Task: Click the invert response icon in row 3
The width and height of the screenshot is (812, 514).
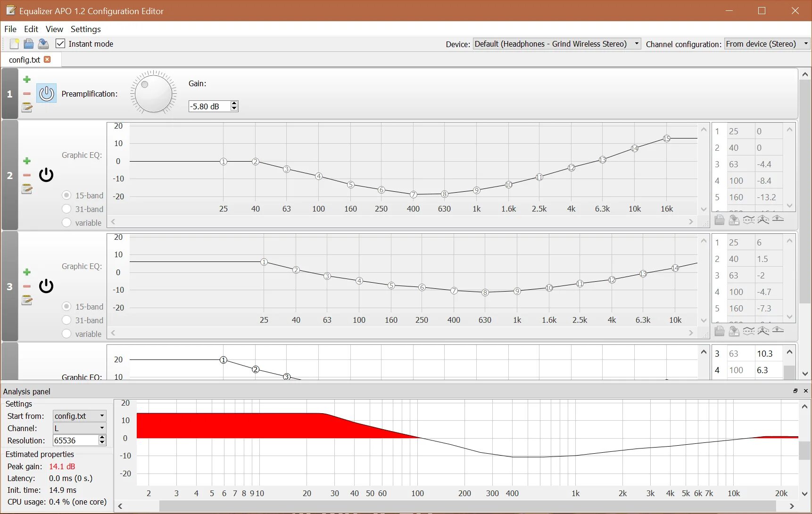Action: click(749, 331)
